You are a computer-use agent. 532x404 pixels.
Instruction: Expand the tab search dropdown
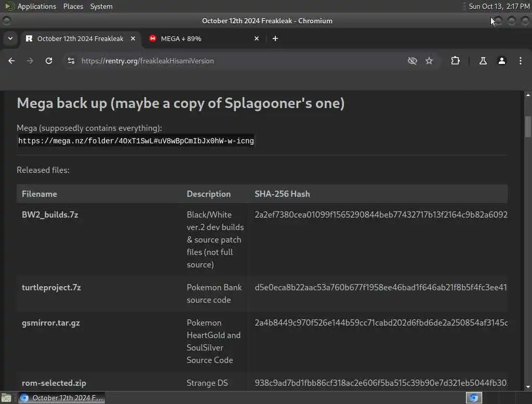[x=10, y=38]
